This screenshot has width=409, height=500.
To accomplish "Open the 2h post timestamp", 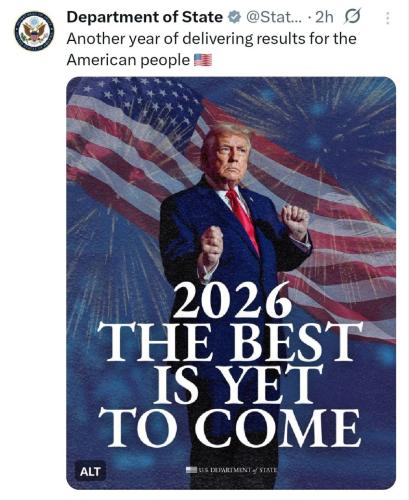I will [x=324, y=17].
